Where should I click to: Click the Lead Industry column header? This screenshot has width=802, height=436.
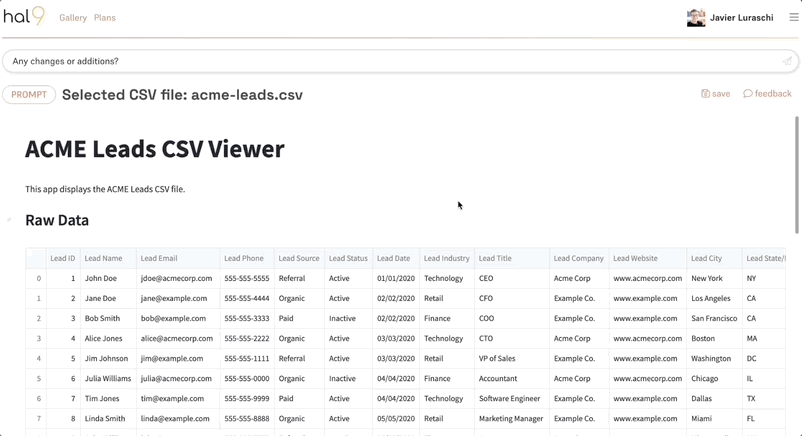click(x=446, y=258)
